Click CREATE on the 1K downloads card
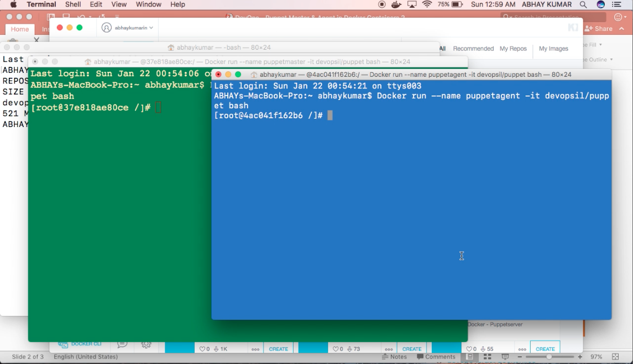Screen dimensions: 633x364 point(279,349)
